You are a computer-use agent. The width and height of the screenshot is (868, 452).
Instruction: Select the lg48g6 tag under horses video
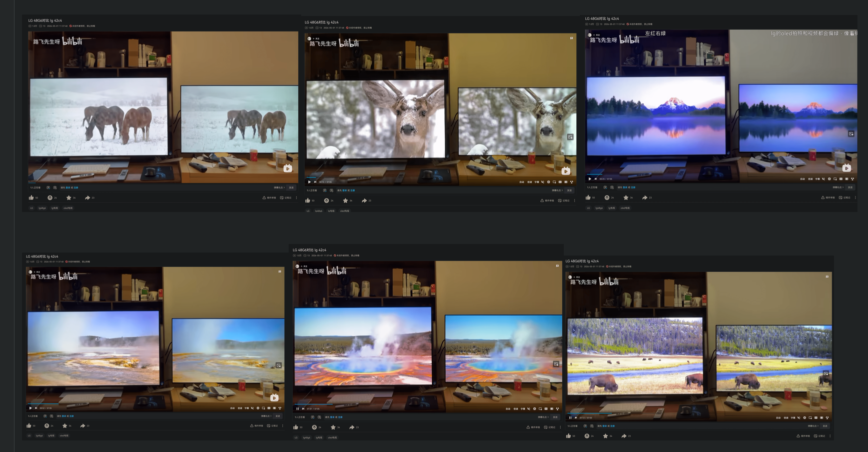point(43,208)
